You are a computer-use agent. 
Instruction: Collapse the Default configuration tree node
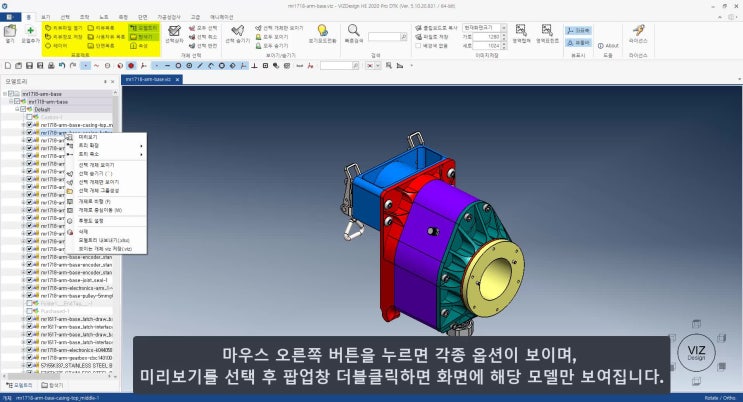pyautogui.click(x=17, y=109)
